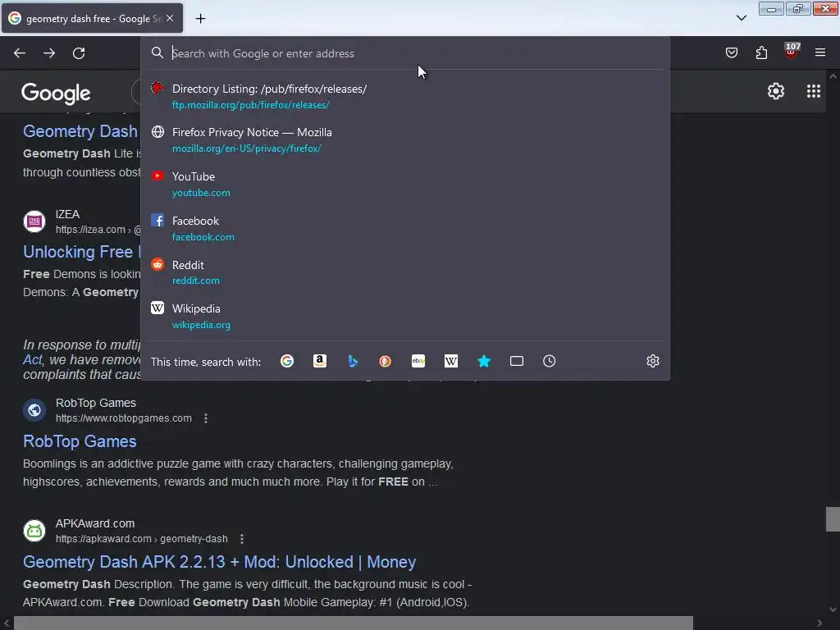Open more options for RobTop Games result
Screen dimensions: 840x630
point(206,418)
